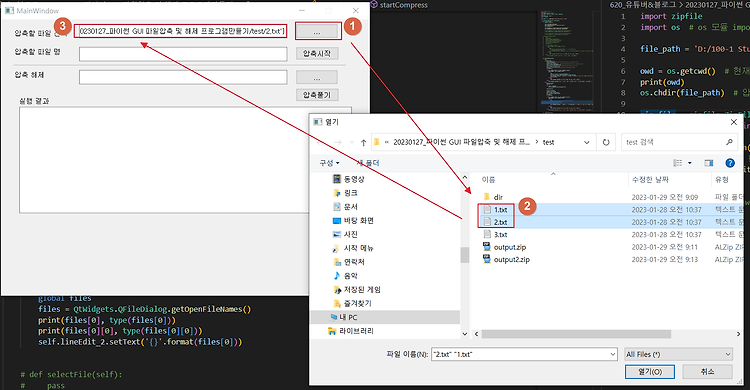
Task: Sort the file list by the 이름 column header
Action: 488,179
